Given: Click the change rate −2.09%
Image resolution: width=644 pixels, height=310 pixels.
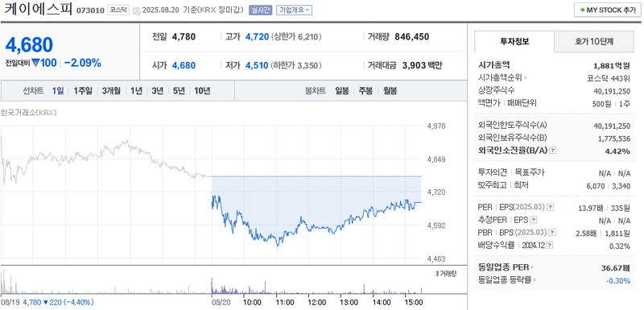Looking at the screenshot, I should click(83, 64).
